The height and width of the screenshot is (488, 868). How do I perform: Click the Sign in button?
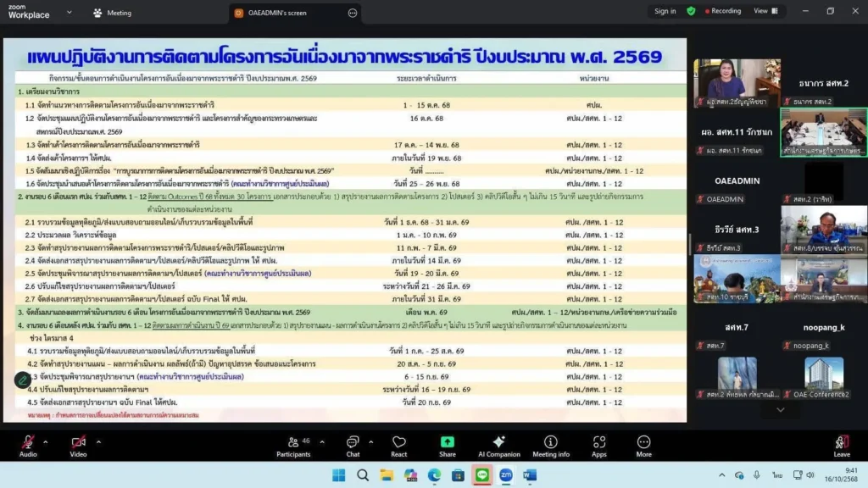665,11
